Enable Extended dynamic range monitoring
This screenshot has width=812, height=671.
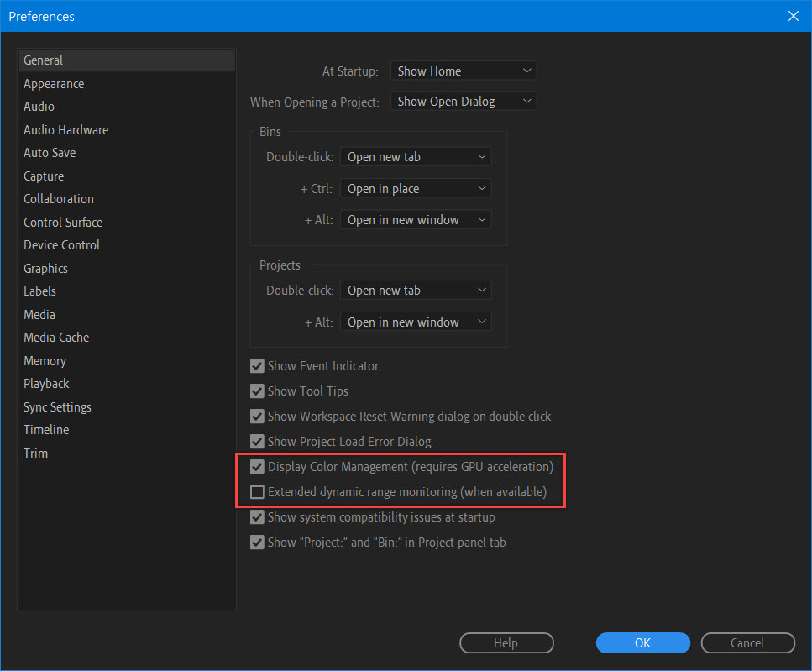pyautogui.click(x=258, y=492)
